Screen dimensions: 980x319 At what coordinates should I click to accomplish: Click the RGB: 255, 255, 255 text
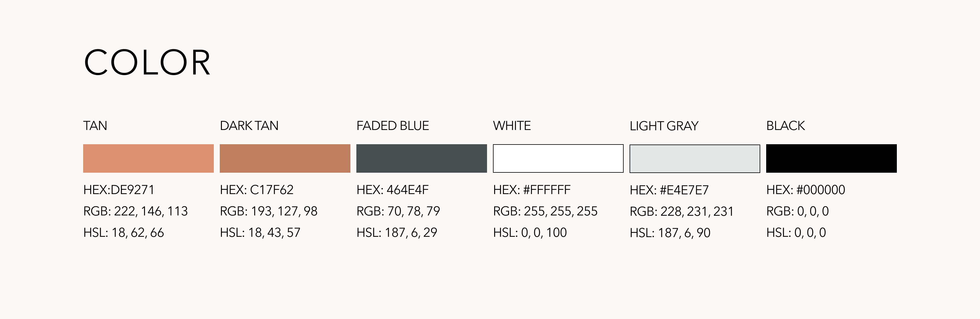point(545,211)
